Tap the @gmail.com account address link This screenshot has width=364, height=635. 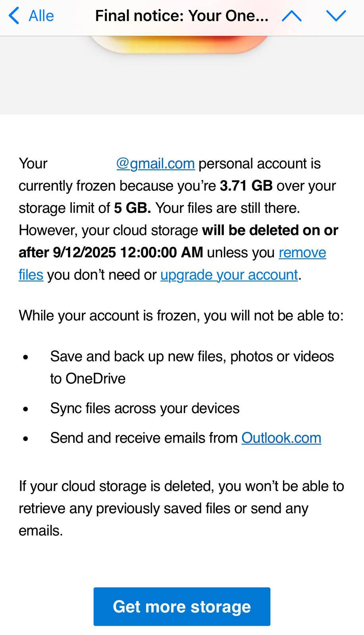click(x=155, y=163)
